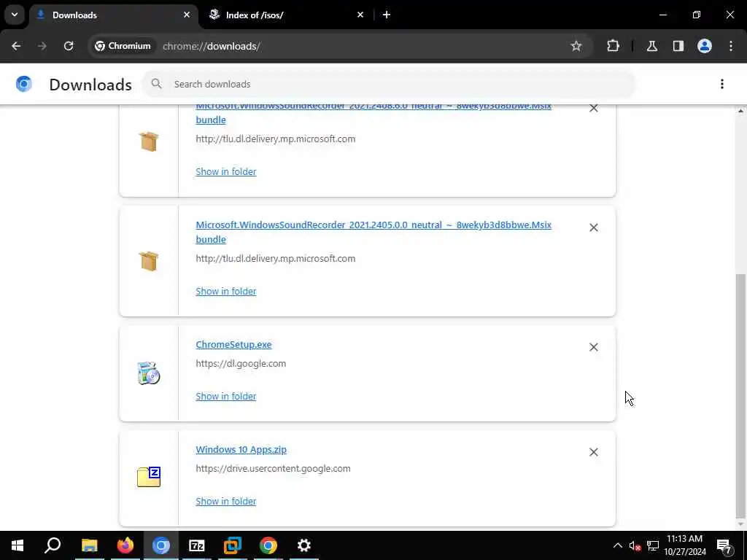747x560 pixels.
Task: Remove SoundRecorder 2021.2408 entry from list
Action: coord(594,109)
